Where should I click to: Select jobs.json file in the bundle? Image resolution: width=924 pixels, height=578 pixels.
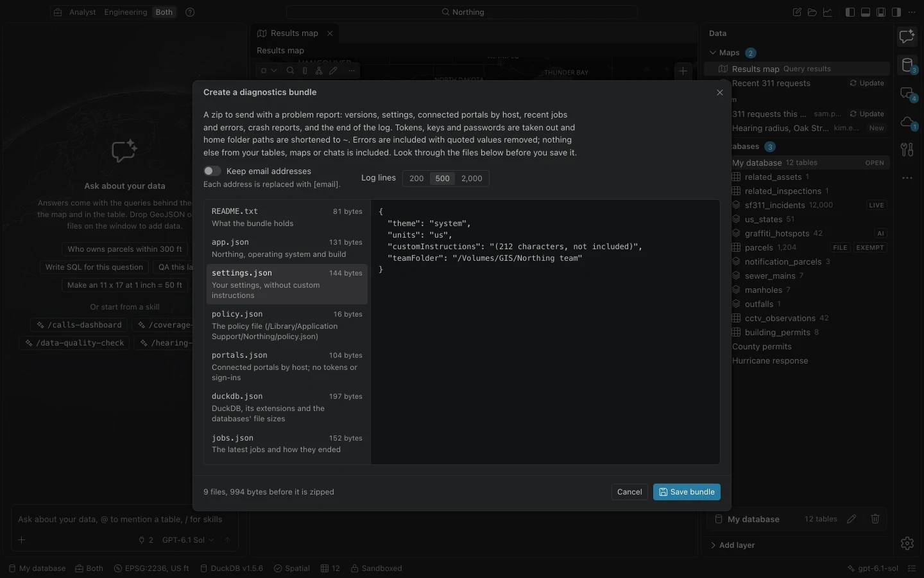point(287,444)
